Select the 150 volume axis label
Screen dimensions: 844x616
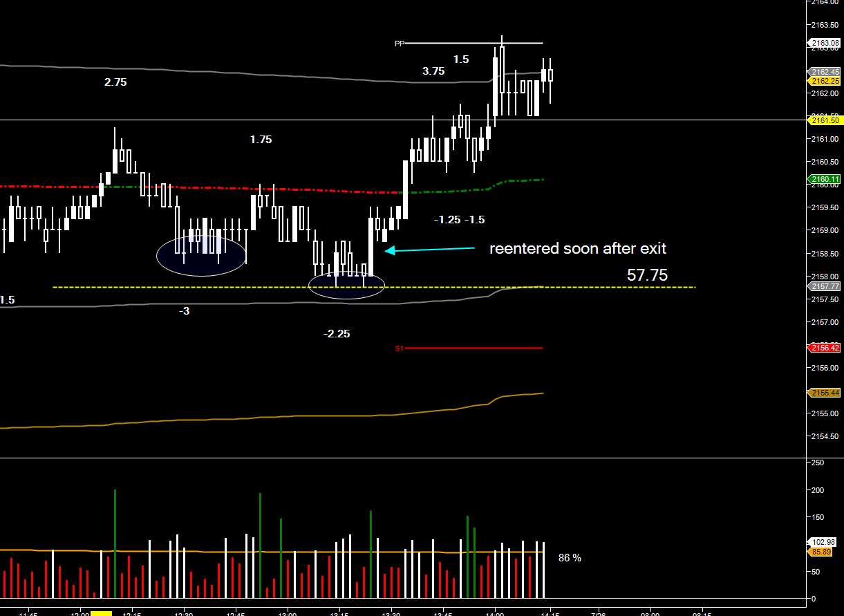point(817,517)
